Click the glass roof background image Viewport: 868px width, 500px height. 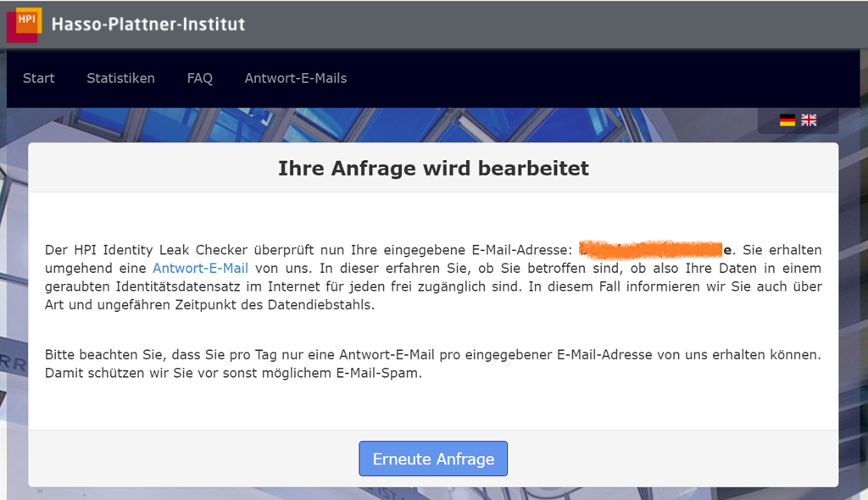424,124
